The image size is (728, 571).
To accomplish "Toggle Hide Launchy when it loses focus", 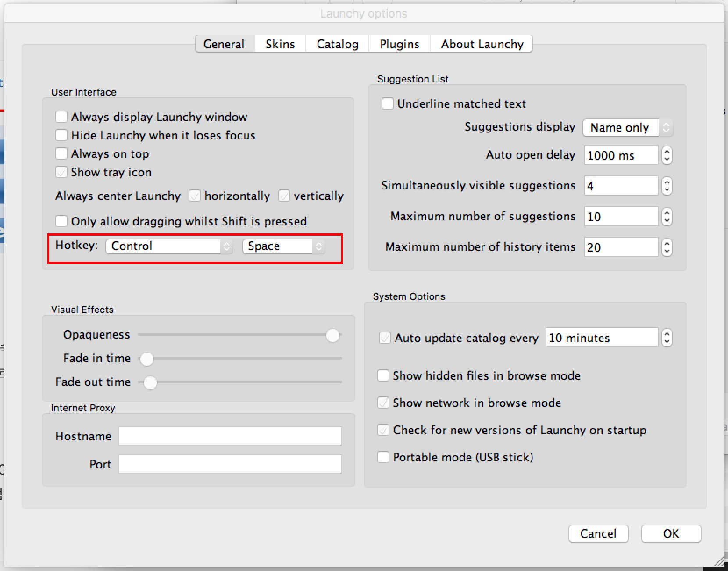I will pos(61,135).
